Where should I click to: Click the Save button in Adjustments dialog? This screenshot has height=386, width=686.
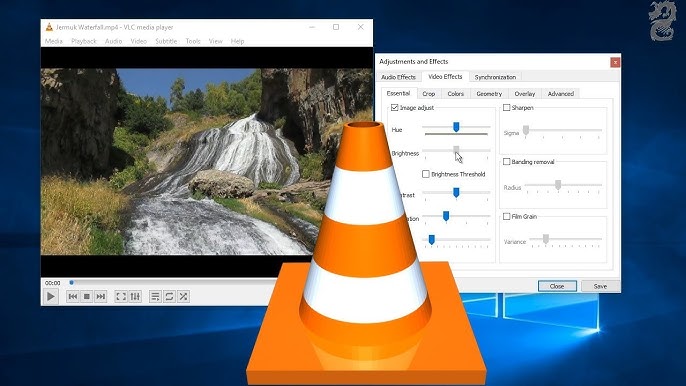600,286
